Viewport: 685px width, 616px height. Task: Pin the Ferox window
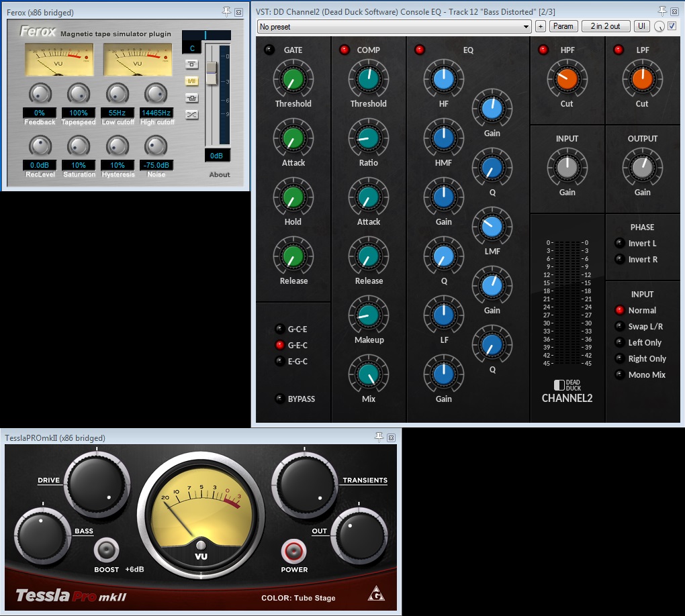point(226,12)
